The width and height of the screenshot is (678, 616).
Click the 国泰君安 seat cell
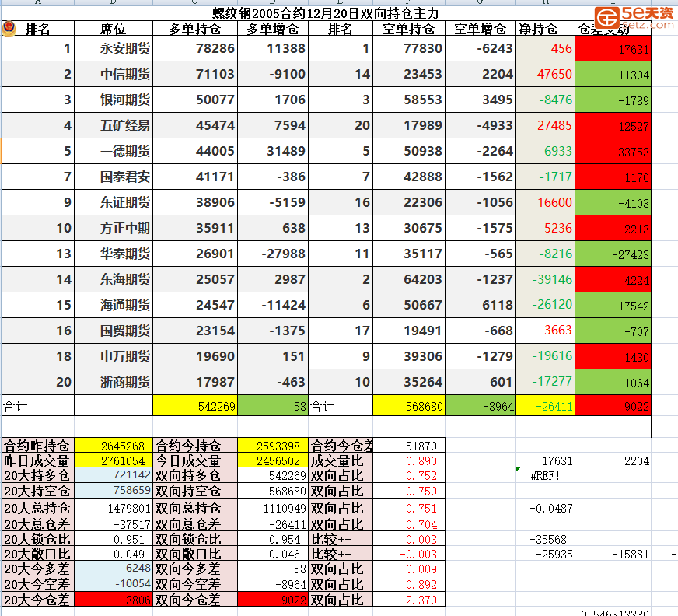coord(114,177)
